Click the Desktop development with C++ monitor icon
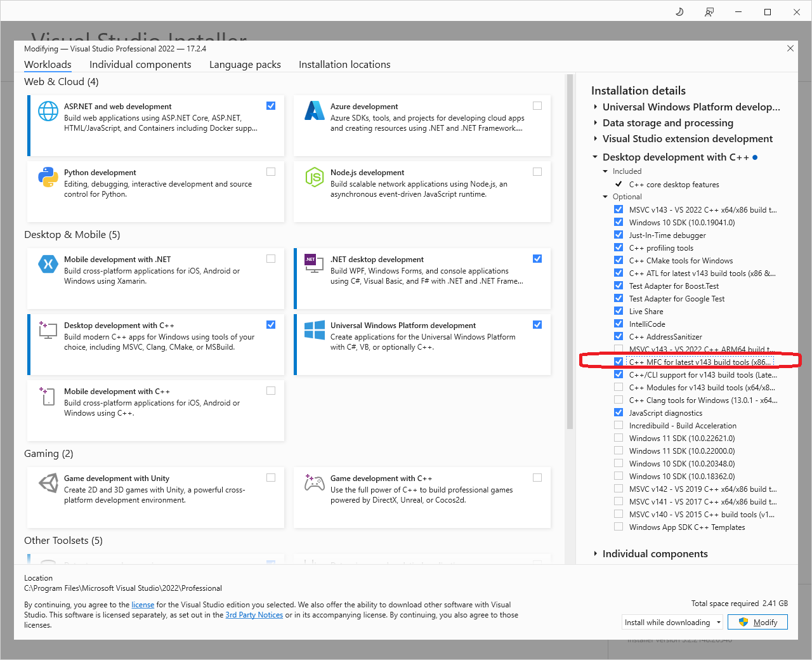The image size is (812, 660). click(48, 330)
